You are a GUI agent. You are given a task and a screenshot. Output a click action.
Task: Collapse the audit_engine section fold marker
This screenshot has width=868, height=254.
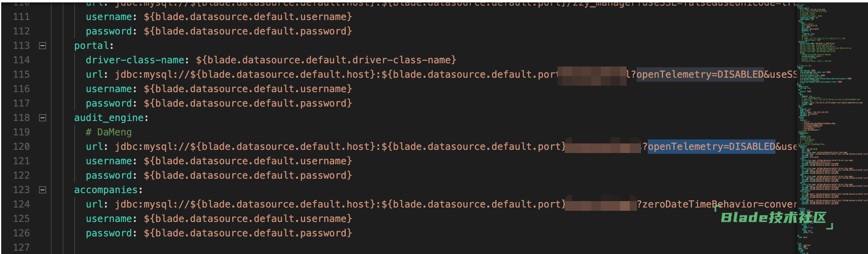[43, 118]
